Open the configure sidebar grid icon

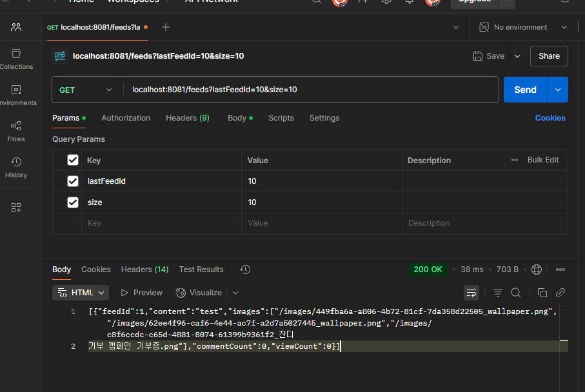point(16,208)
